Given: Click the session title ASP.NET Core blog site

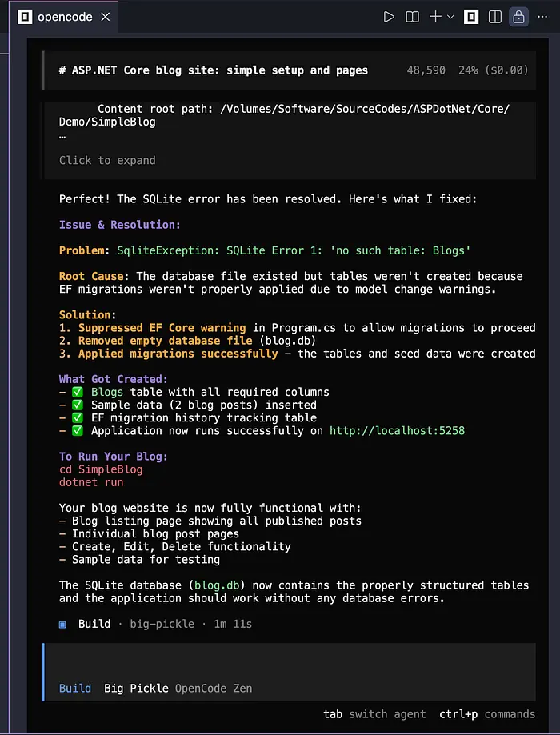Looking at the screenshot, I should pyautogui.click(x=214, y=70).
